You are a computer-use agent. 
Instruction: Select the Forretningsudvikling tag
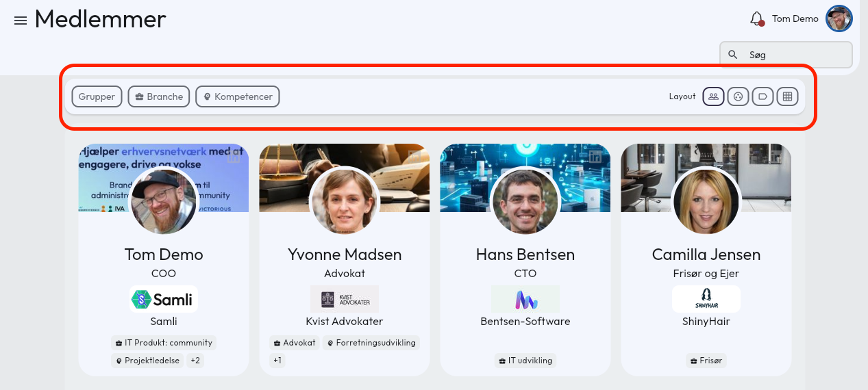click(x=371, y=343)
